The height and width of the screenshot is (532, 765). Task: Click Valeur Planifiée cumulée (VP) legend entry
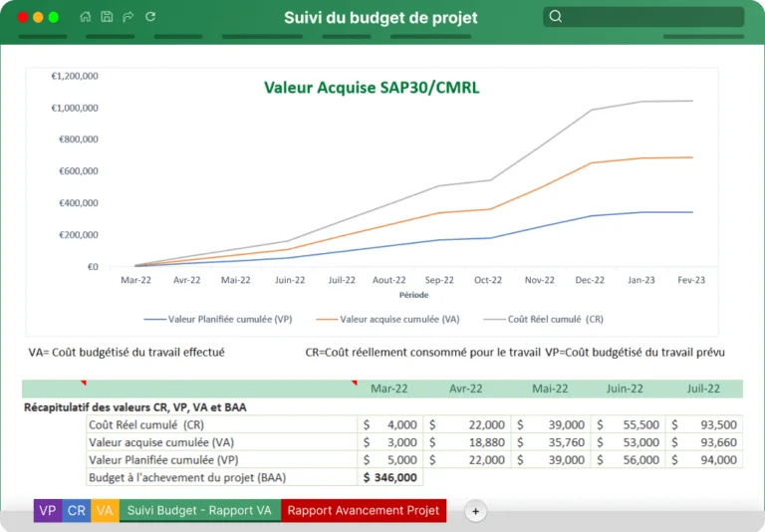tap(218, 319)
